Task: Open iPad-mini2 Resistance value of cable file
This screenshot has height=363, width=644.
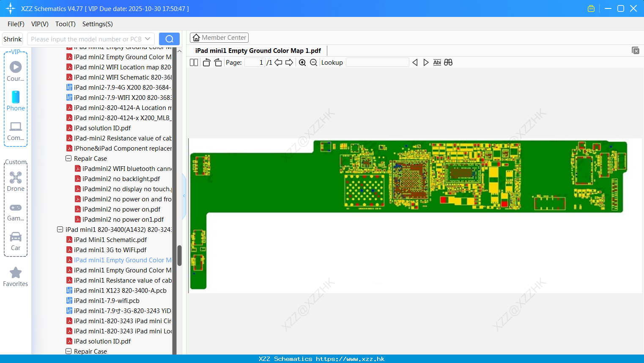Action: click(119, 138)
